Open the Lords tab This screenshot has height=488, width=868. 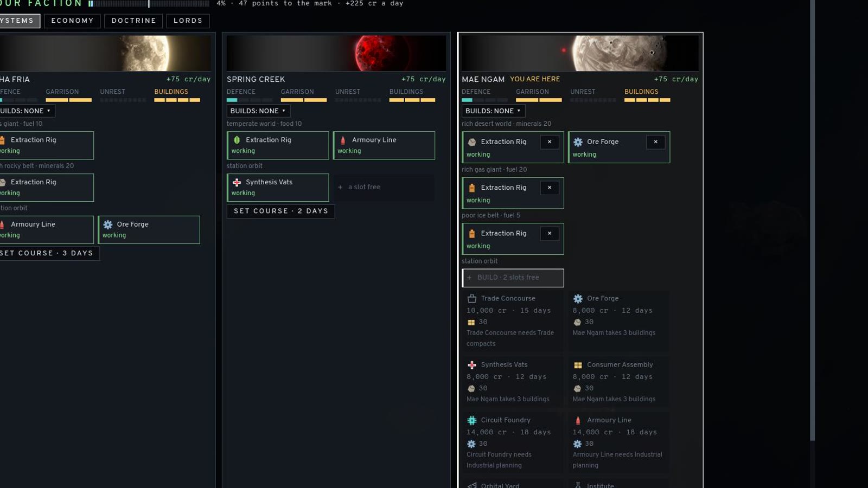click(188, 21)
